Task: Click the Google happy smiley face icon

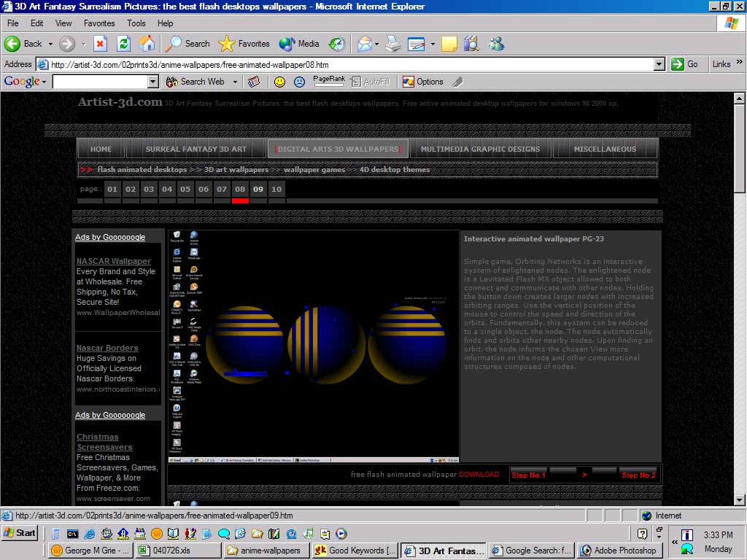Action: 279,82
